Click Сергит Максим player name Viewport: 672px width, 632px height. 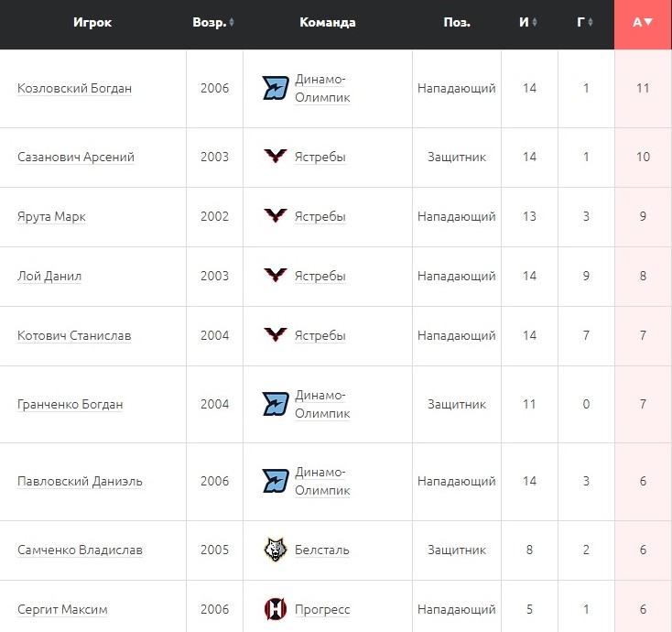pyautogui.click(x=62, y=609)
